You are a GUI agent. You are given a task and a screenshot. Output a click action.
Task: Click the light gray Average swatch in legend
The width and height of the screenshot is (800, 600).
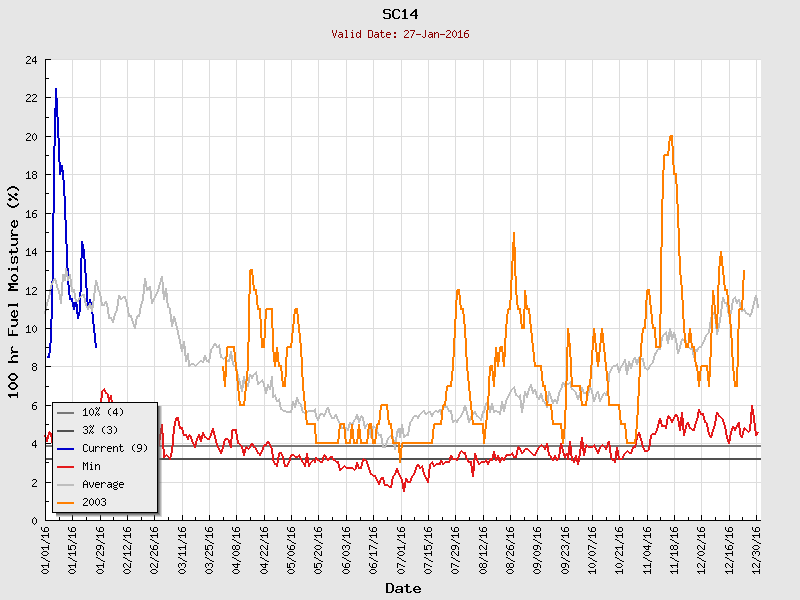tap(67, 484)
